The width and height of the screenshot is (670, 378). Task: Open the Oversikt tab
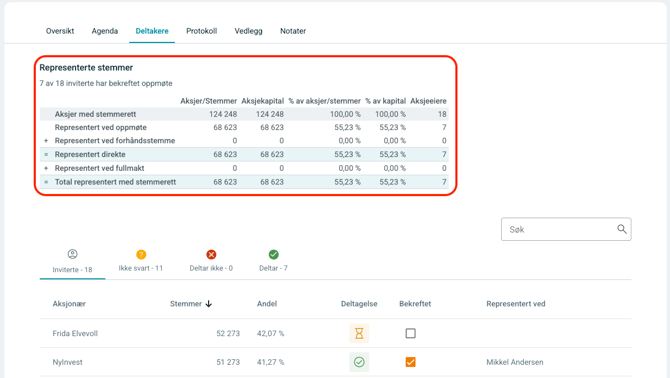60,31
